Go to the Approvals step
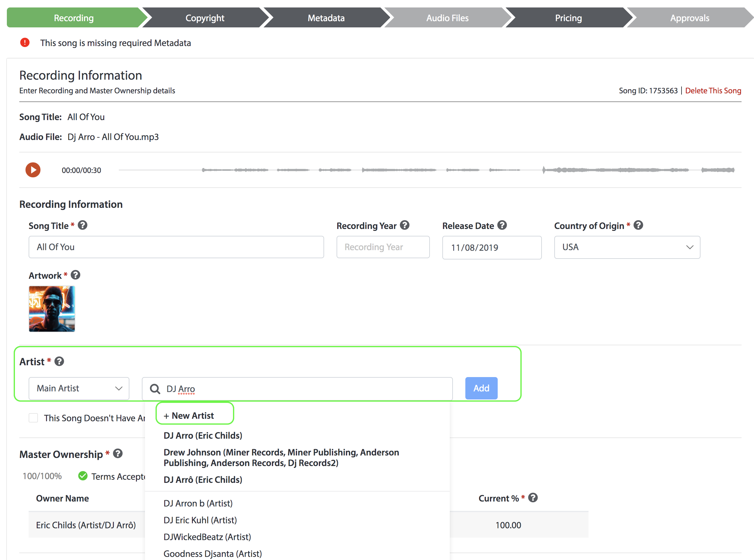This screenshot has width=754, height=560. pyautogui.click(x=690, y=18)
